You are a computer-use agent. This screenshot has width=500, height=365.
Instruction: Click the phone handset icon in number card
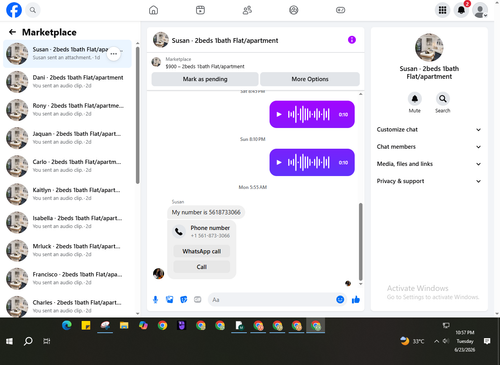(179, 231)
